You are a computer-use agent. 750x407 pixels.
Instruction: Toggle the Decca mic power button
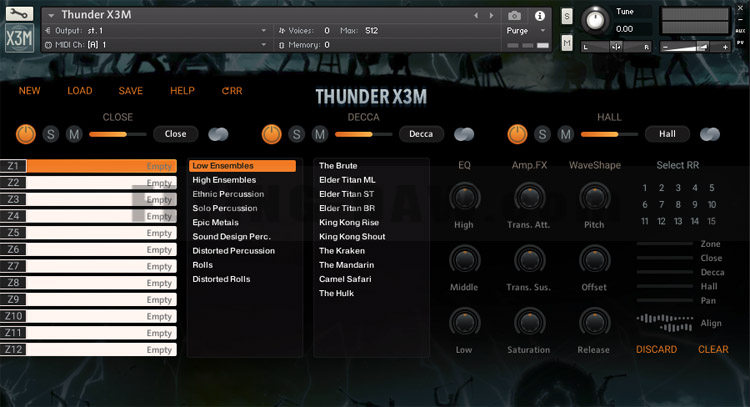[272, 134]
